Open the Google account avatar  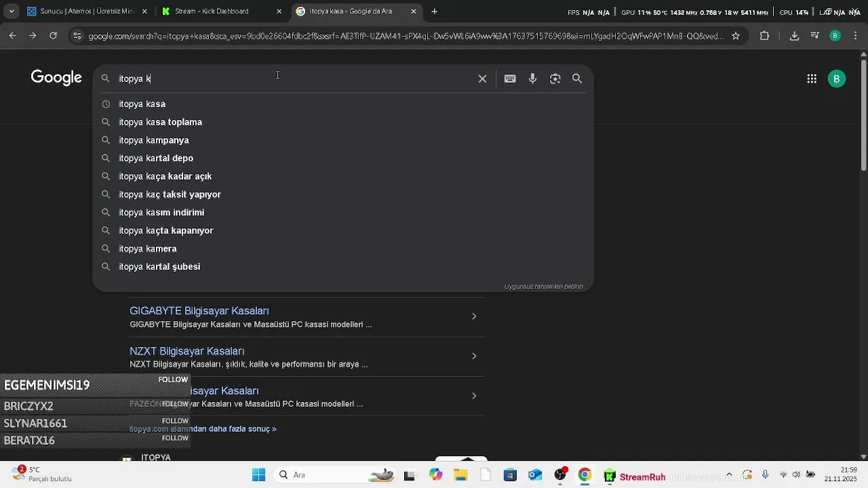(836, 79)
